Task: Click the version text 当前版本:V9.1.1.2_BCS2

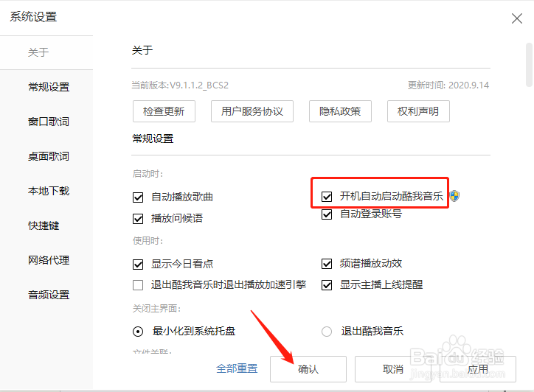Action: 180,85
